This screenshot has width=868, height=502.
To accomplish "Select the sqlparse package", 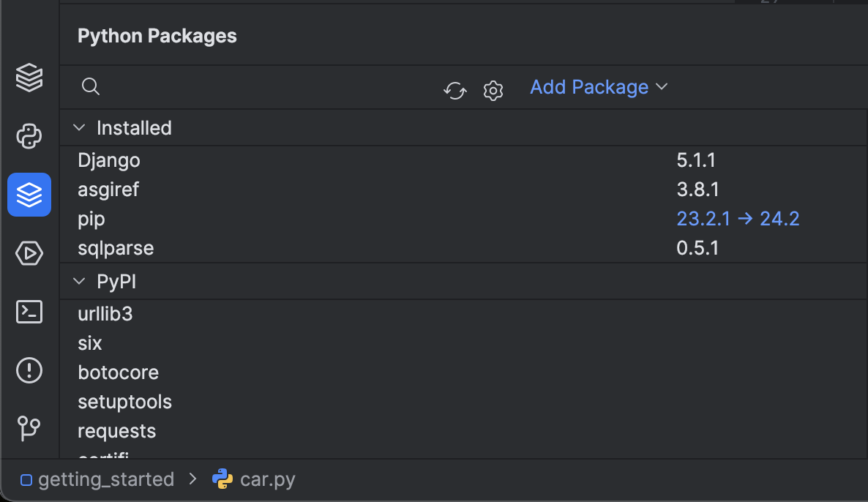I will coord(116,248).
